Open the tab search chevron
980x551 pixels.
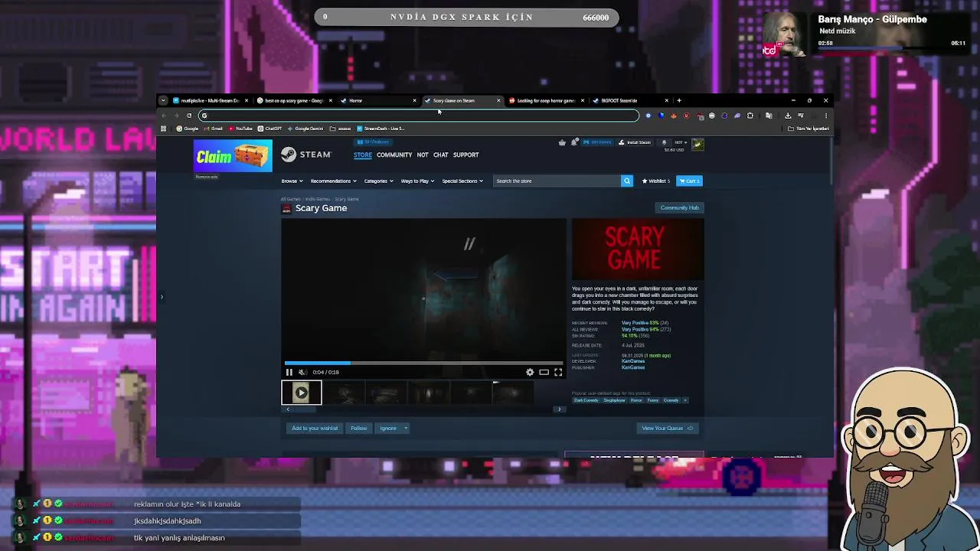[163, 100]
